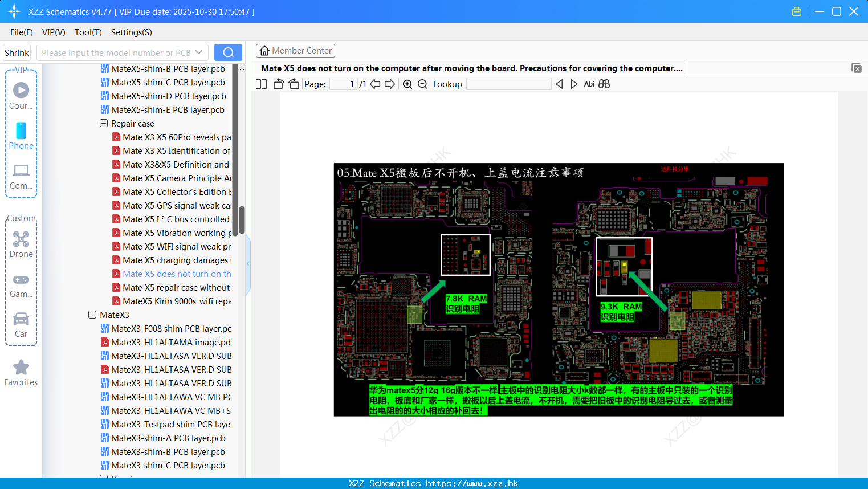This screenshot has width=868, height=489.
Task: Toggle the Abi whole-word match option
Action: (589, 84)
